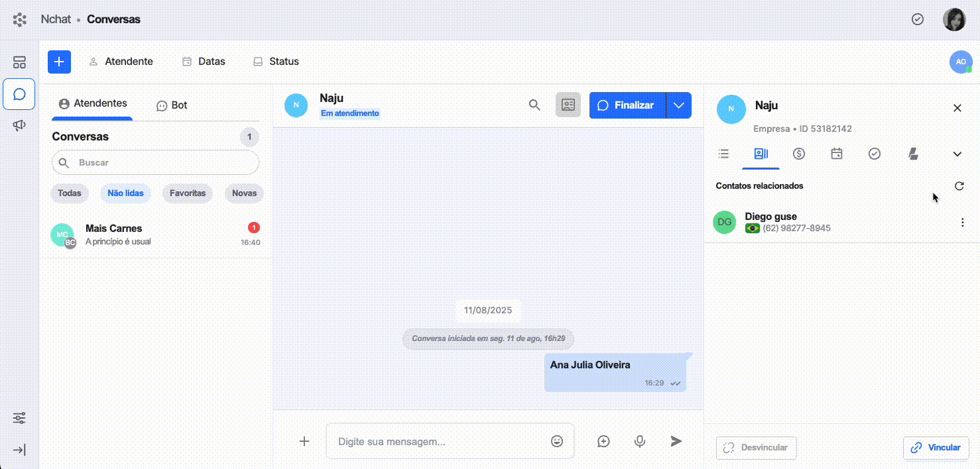Select the related contacts tab icon
Screen dimensions: 980x469
(x=761, y=154)
